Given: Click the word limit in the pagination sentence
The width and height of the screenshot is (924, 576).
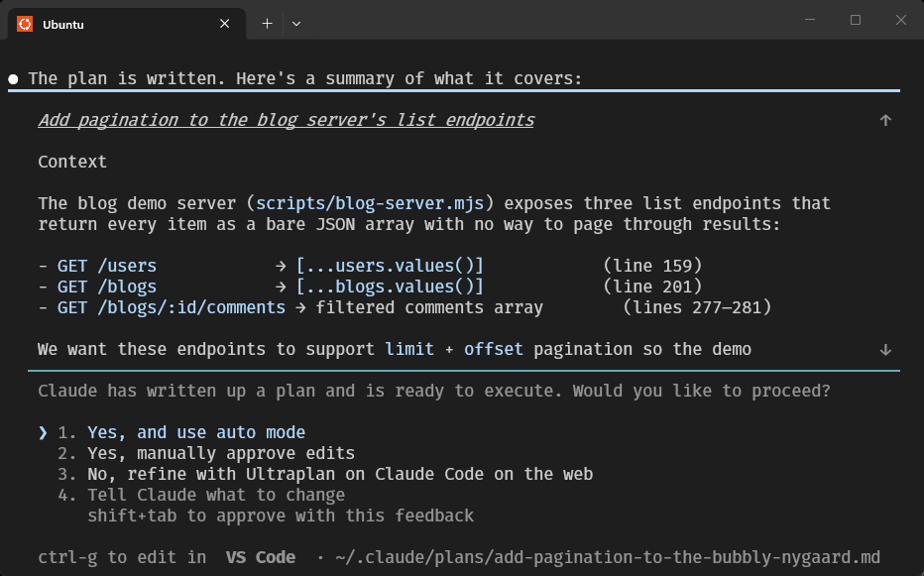Looking at the screenshot, I should 409,349.
